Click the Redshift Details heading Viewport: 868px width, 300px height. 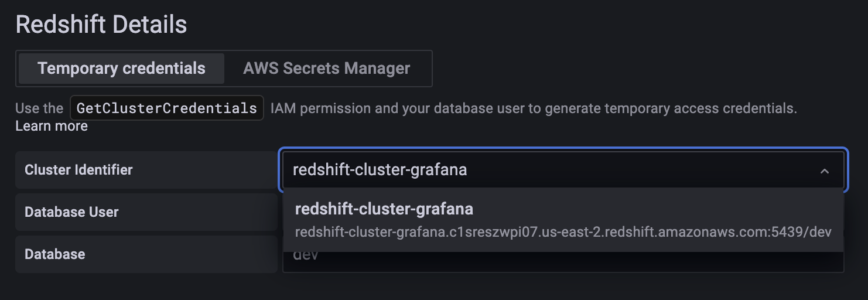[x=101, y=25]
